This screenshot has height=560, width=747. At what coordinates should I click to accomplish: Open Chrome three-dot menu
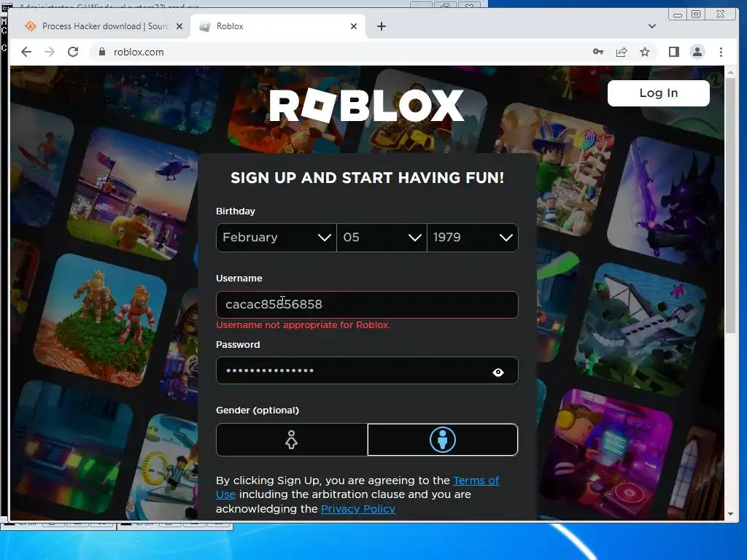(721, 52)
